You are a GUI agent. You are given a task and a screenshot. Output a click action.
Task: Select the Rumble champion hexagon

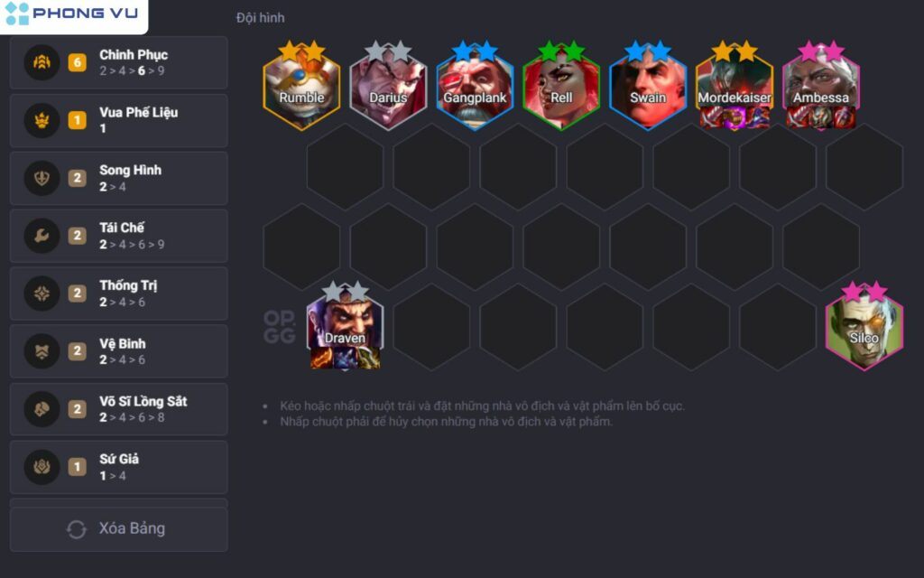tap(301, 88)
